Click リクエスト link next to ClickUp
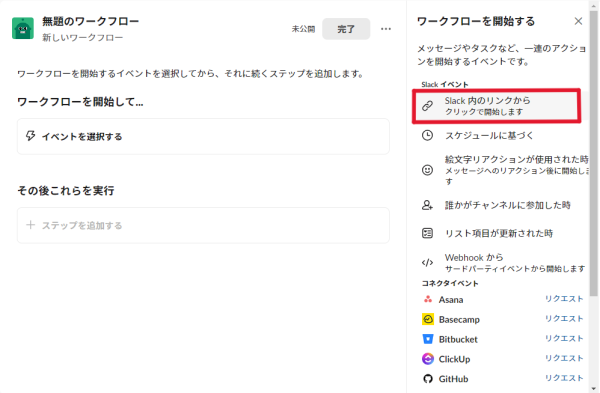This screenshot has width=600, height=393. 564,359
